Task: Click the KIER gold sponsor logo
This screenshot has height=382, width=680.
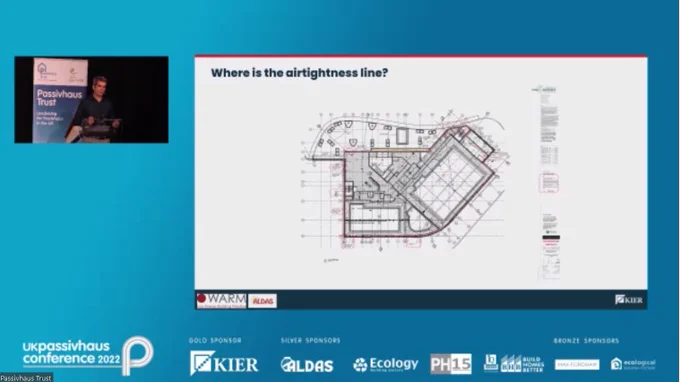Action: (224, 363)
